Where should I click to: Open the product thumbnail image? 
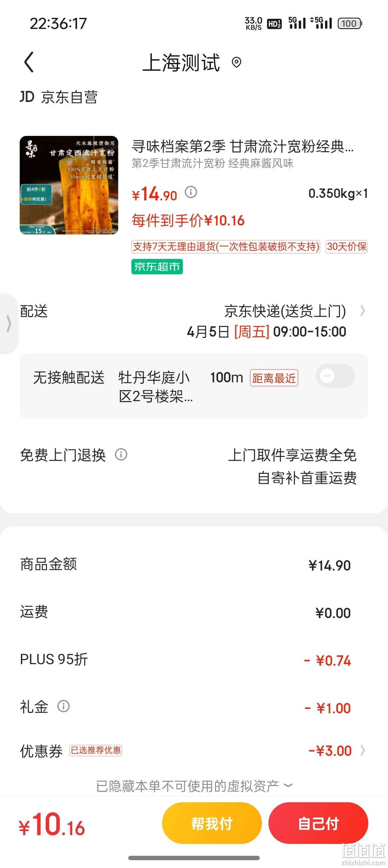click(69, 185)
